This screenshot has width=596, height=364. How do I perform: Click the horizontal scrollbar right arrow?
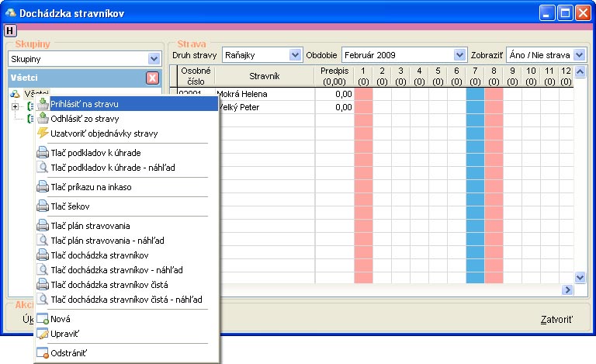point(567,289)
